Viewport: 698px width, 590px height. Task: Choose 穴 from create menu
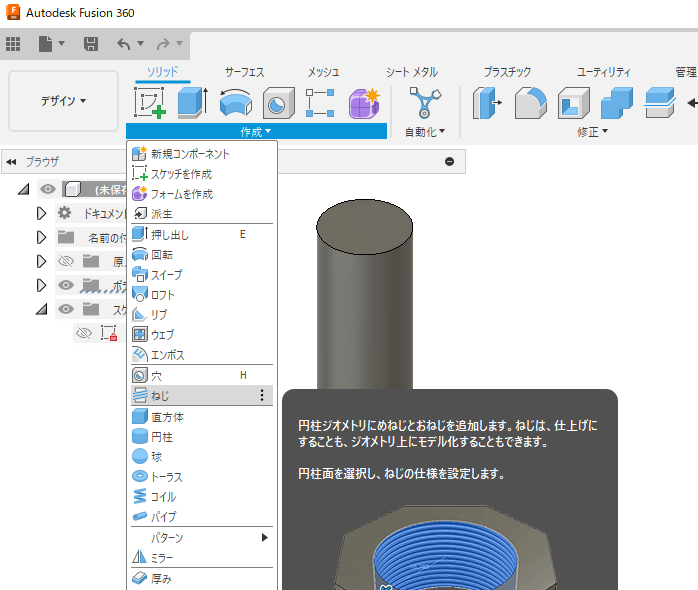click(202, 376)
